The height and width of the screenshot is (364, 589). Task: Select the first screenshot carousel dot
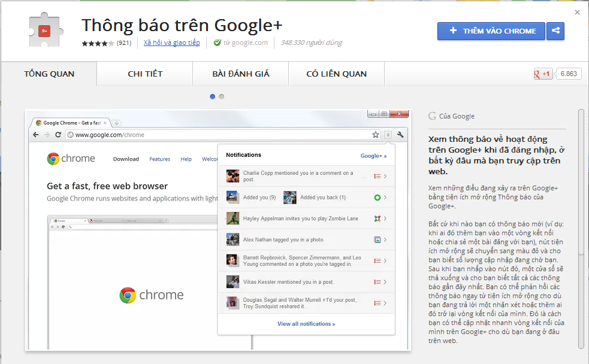212,96
